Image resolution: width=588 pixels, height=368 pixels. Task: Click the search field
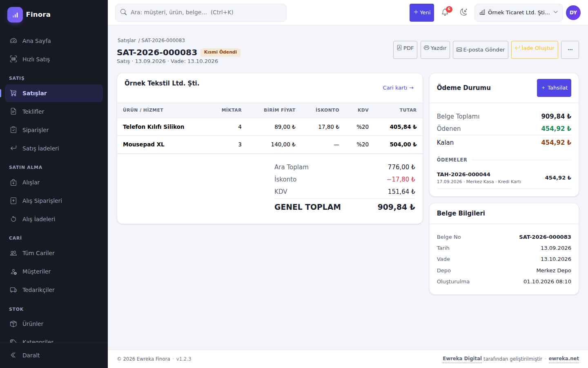201,13
